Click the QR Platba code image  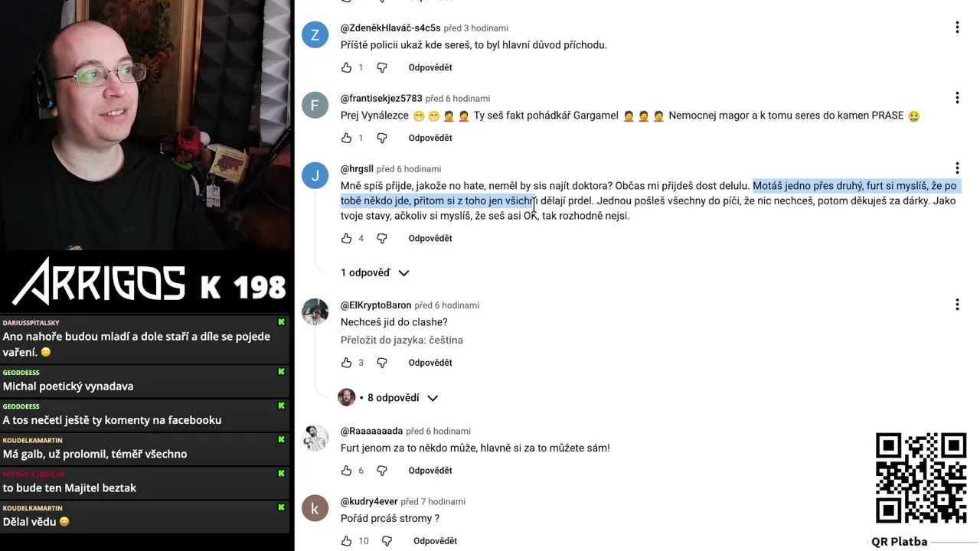921,478
